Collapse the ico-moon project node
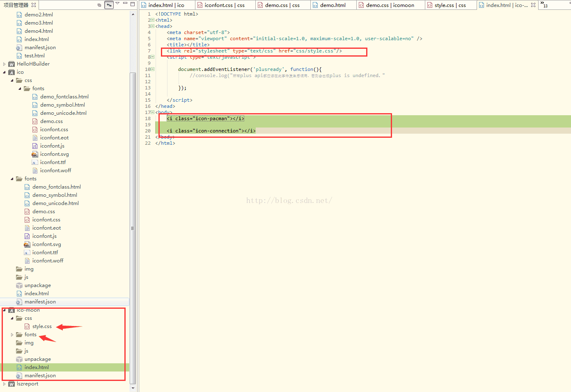The width and height of the screenshot is (571, 392). 5,310
